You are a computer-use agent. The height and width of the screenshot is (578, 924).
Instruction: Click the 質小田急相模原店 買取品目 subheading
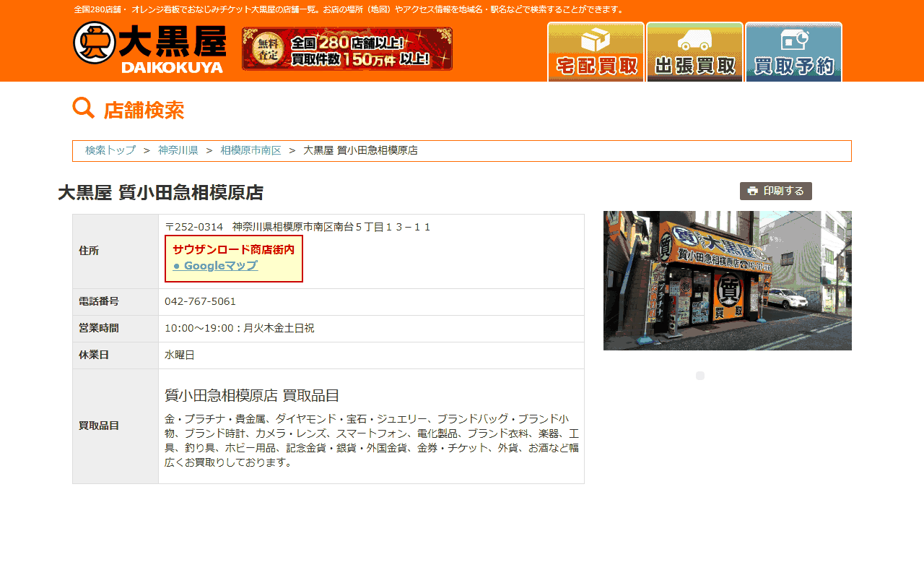click(252, 395)
